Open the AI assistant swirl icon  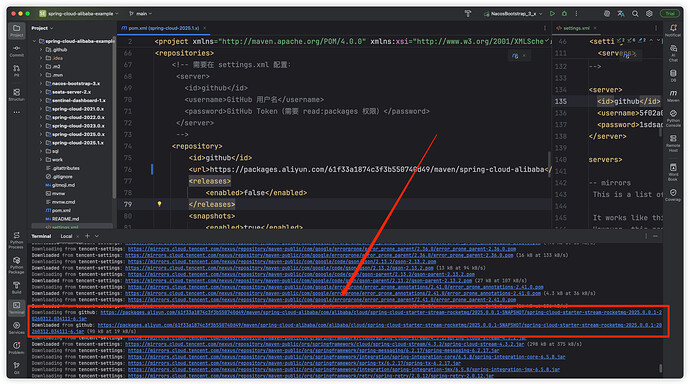607,14
